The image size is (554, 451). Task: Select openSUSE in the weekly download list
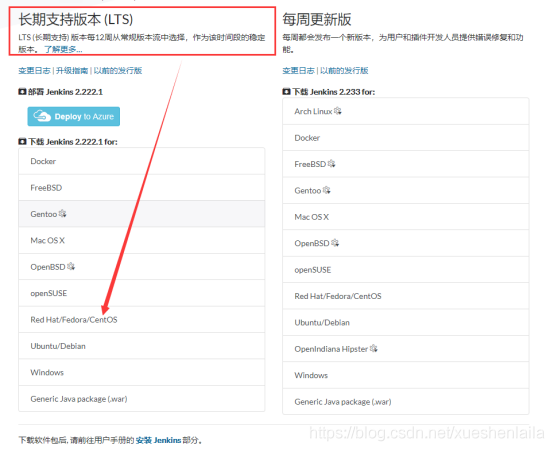click(x=406, y=270)
